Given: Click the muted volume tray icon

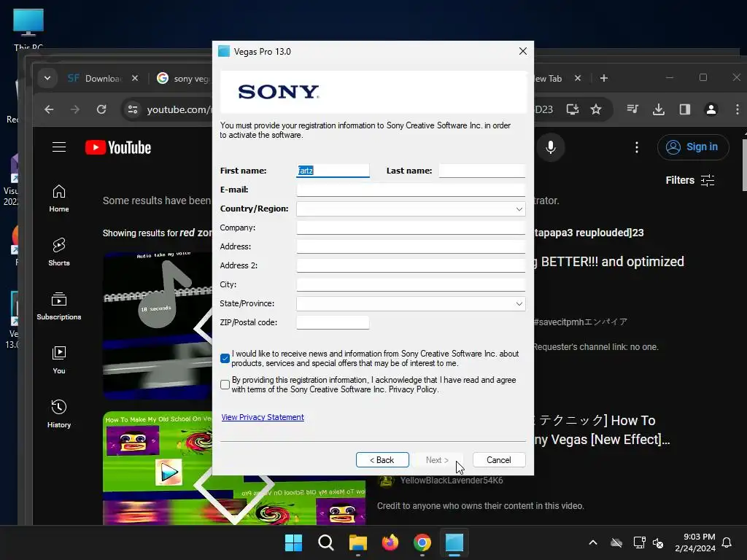Looking at the screenshot, I should (x=658, y=542).
